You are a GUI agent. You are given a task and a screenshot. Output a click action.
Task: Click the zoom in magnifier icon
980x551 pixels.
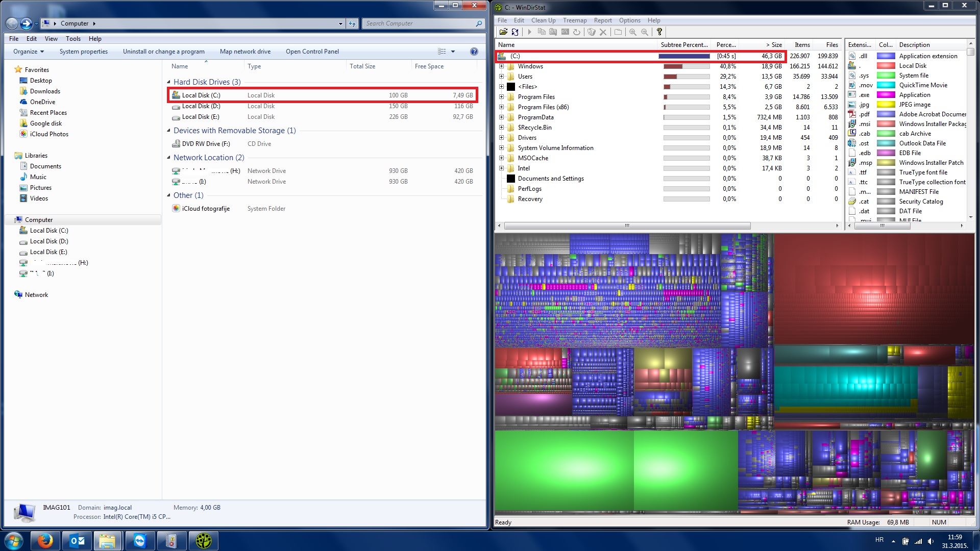pos(633,32)
